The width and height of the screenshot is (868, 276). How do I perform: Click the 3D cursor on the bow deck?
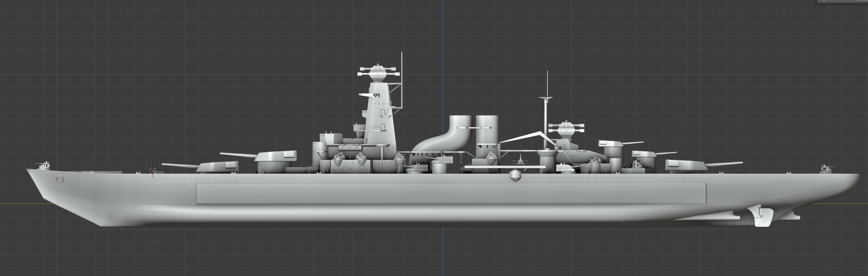click(153, 171)
